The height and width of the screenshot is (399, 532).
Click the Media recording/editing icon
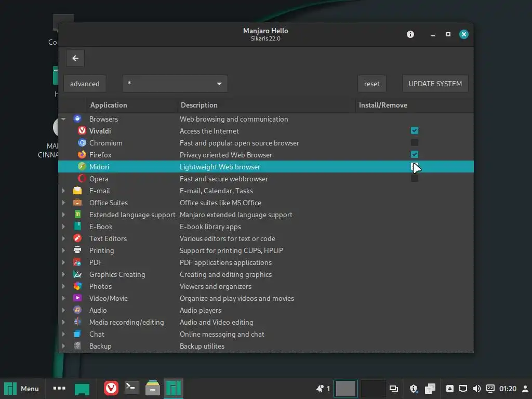tap(77, 322)
